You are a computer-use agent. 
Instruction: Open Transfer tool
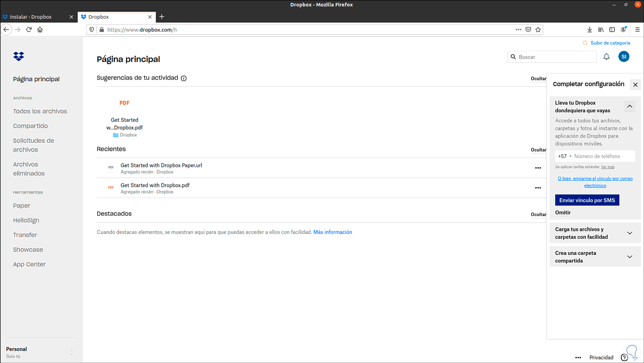pos(25,235)
